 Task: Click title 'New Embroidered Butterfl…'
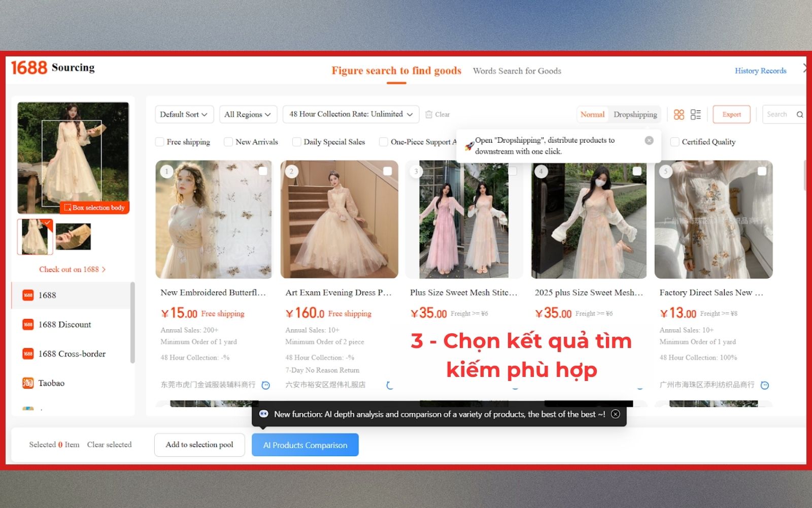pyautogui.click(x=213, y=293)
